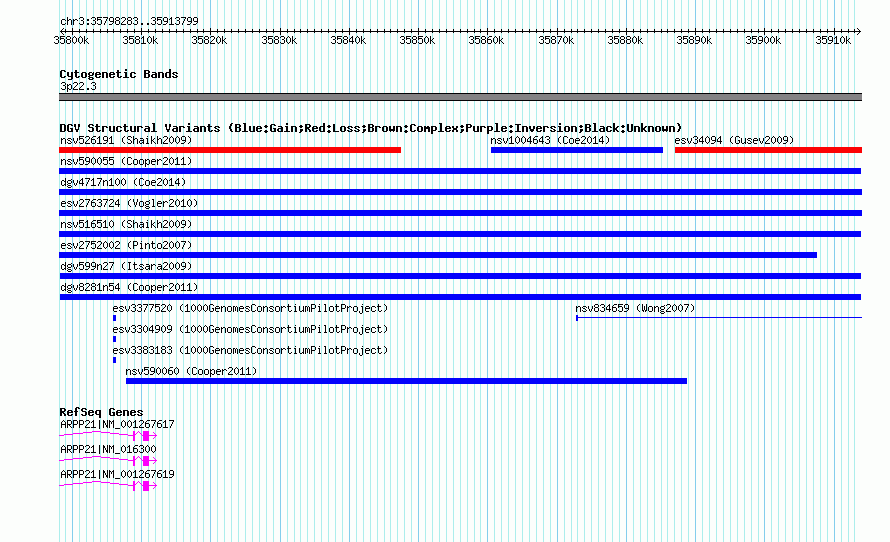890x542 pixels.
Task: Click the 35910k ruler tick label
Action: (x=833, y=40)
